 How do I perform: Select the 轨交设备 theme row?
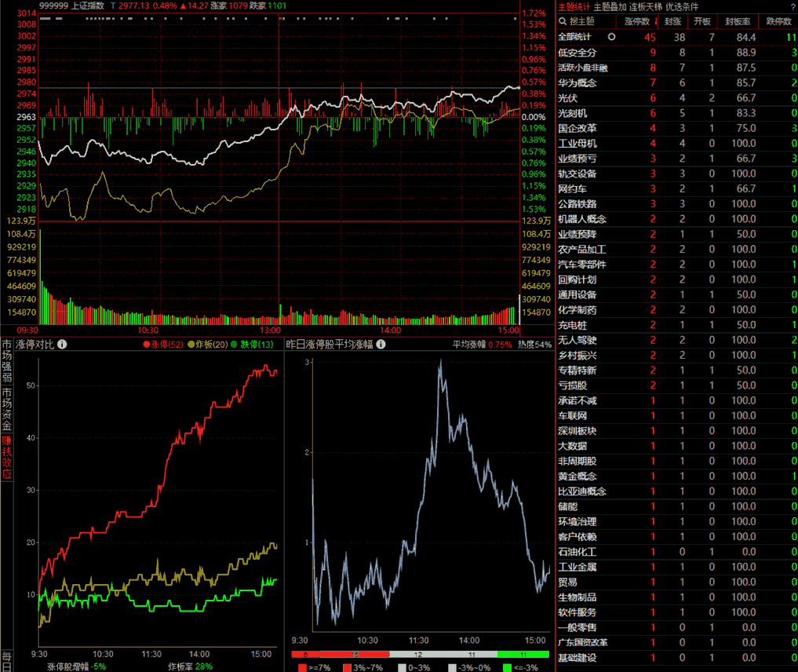[x=677, y=173]
